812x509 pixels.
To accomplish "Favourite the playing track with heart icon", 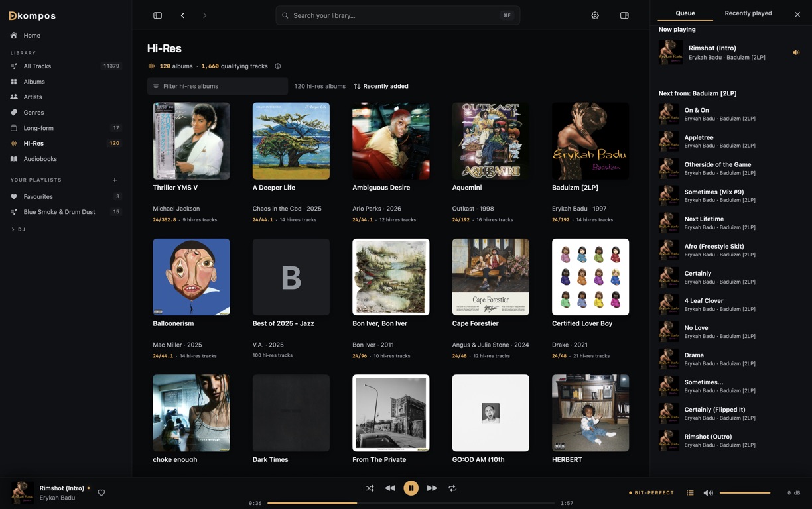I will [101, 493].
